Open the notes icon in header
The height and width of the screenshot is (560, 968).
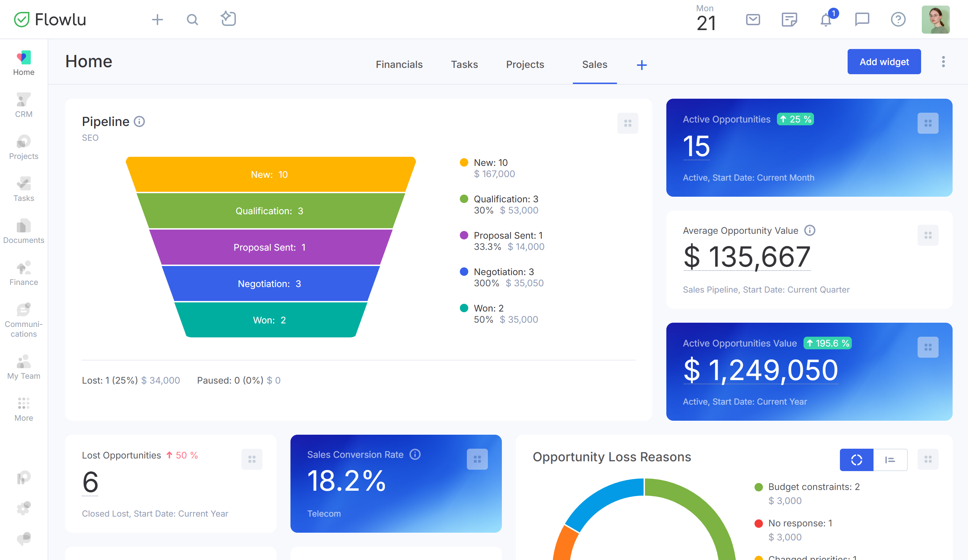click(789, 19)
